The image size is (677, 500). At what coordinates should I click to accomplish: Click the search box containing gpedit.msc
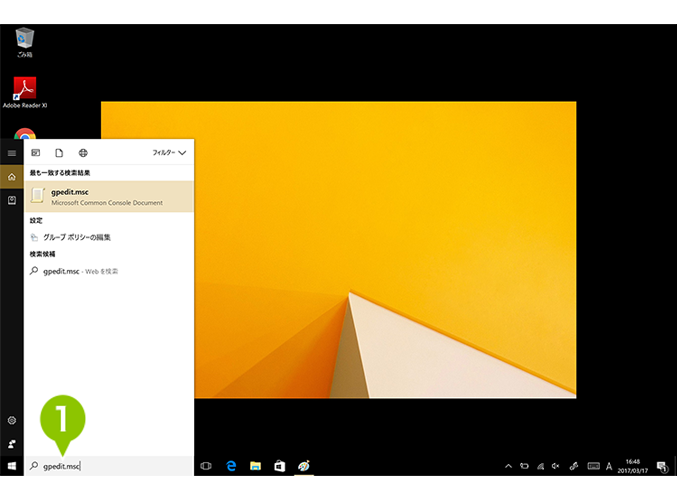tap(109, 466)
